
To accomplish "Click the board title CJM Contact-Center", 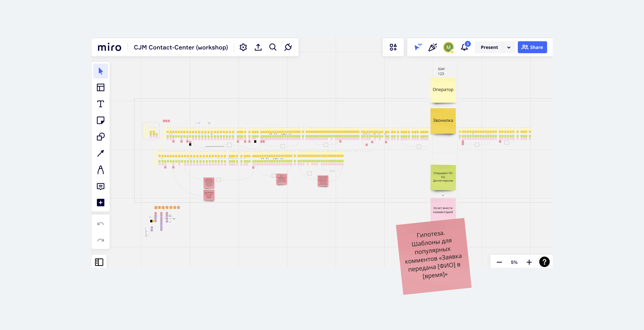I will pos(181,47).
